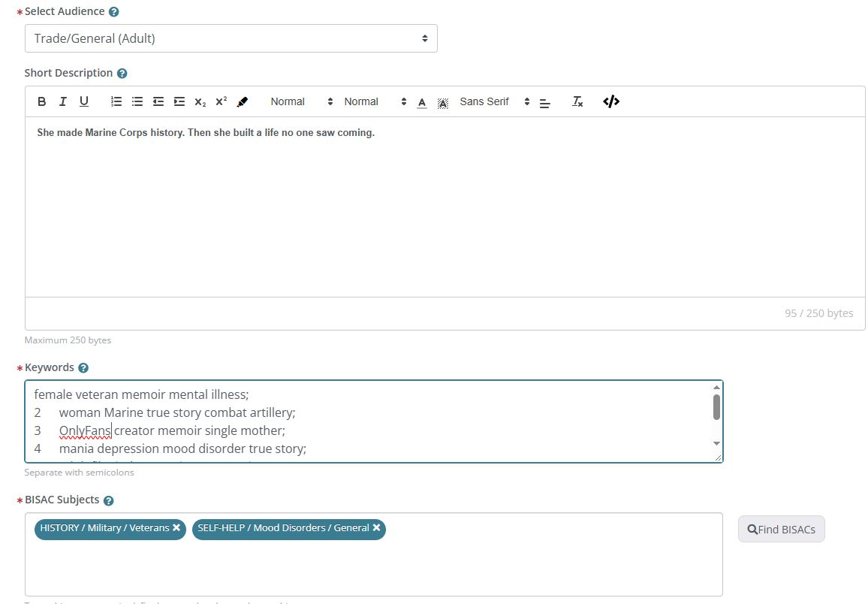The height and width of the screenshot is (604, 868).
Task: Clear formatting with the Tx icon
Action: pyautogui.click(x=577, y=101)
